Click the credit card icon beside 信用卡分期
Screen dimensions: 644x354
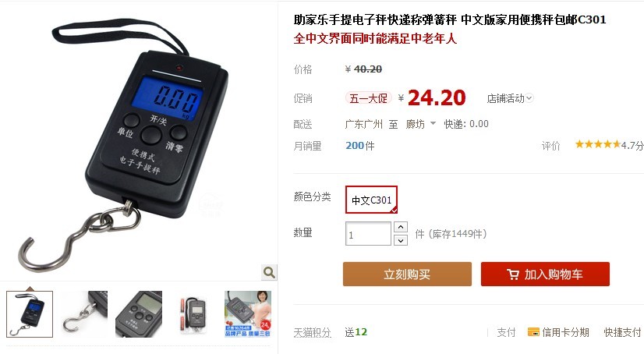click(533, 332)
